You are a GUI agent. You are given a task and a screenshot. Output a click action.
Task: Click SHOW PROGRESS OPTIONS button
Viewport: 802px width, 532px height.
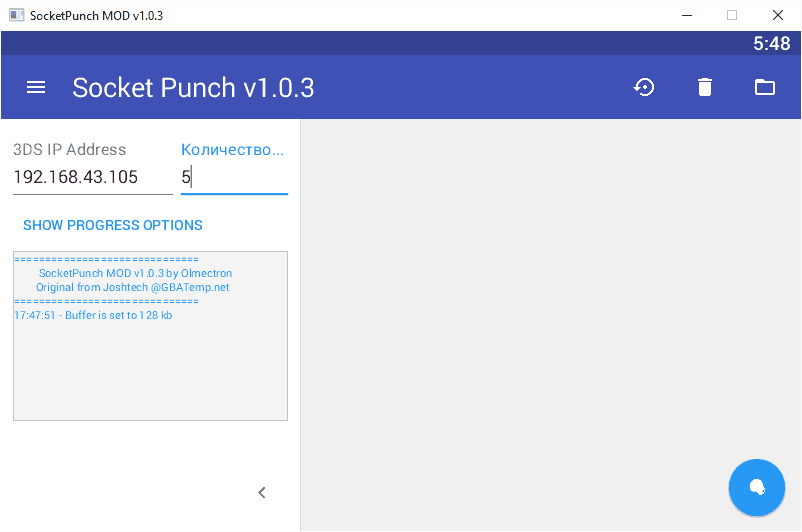(x=113, y=225)
